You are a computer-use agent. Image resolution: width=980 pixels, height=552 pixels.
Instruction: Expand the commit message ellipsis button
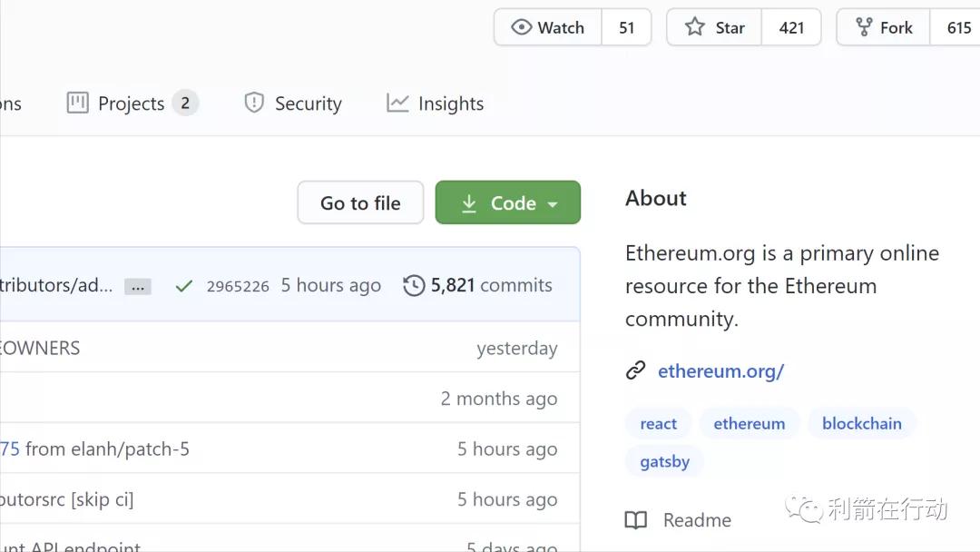pos(138,287)
